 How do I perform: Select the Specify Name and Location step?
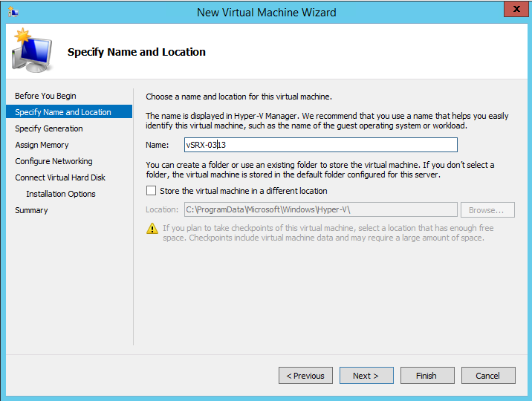[63, 112]
